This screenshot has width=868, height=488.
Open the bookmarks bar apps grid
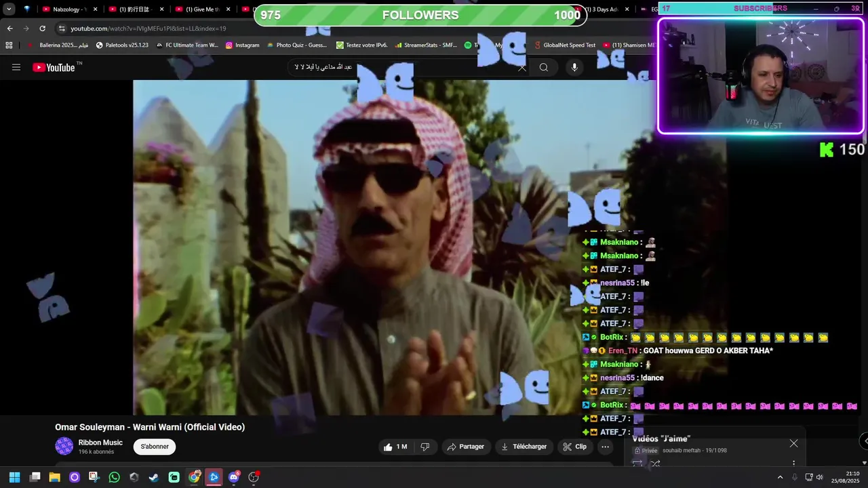[x=9, y=45]
